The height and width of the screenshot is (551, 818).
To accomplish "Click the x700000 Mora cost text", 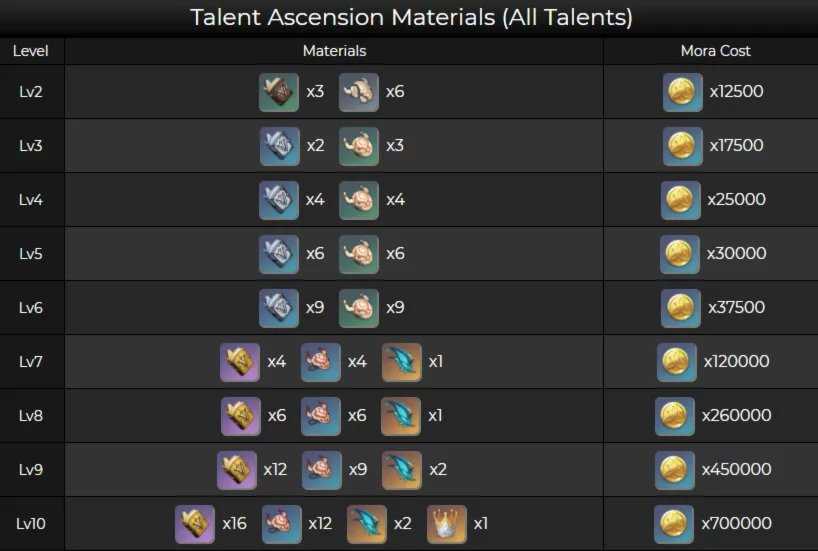I will coord(736,523).
